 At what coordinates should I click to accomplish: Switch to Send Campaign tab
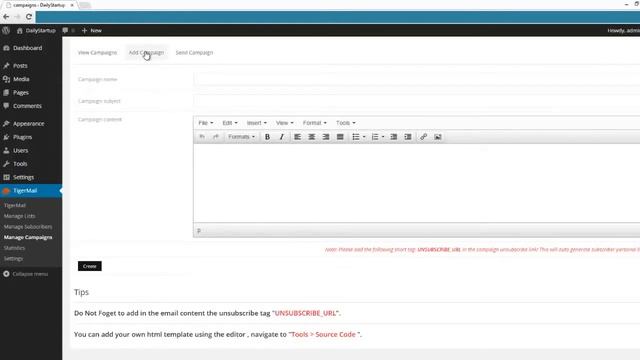(194, 53)
